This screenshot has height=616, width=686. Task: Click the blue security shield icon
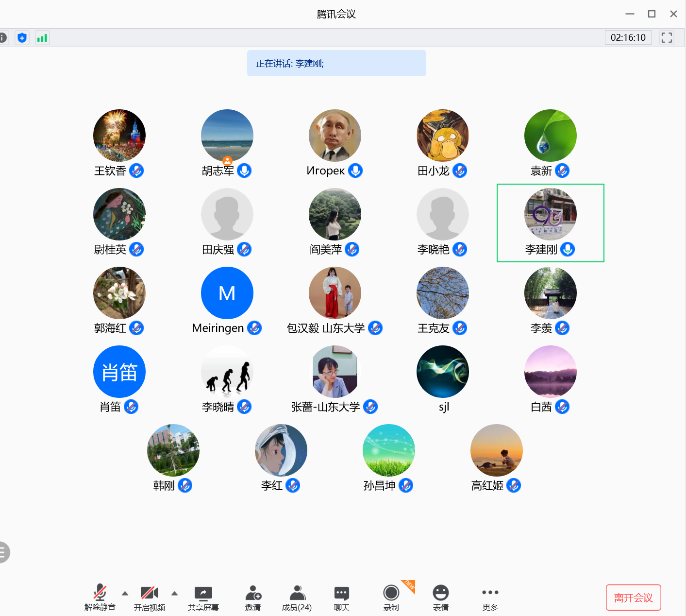[22, 38]
